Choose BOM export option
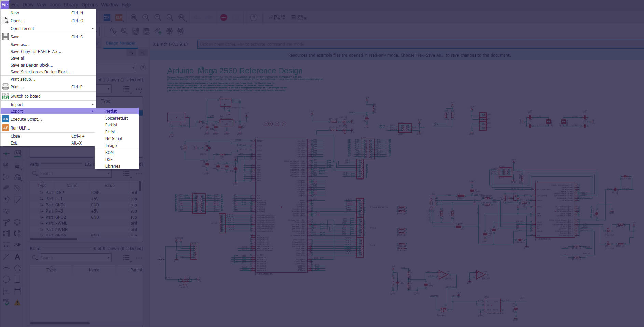The width and height of the screenshot is (644, 327). point(117,152)
